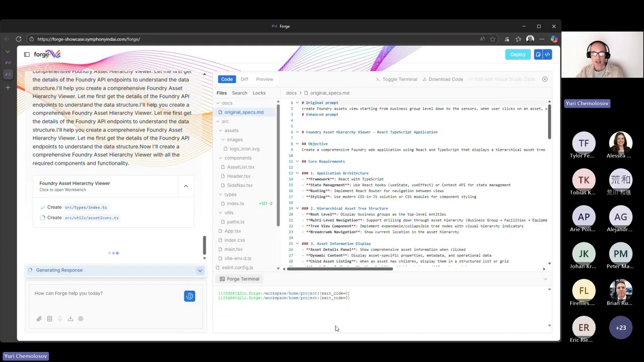Click the site lock icon in address bar

pos(31,39)
